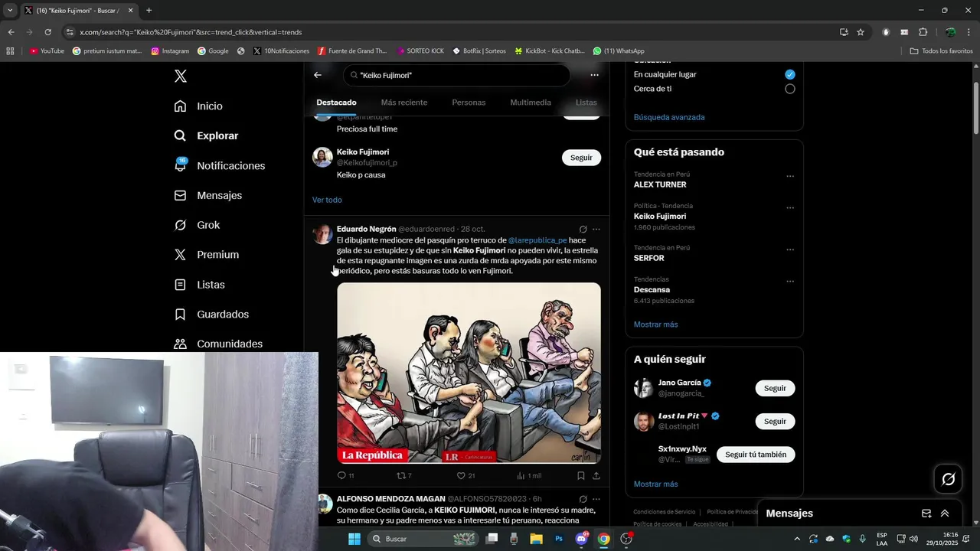Follow Lost In Pit account

(775, 422)
